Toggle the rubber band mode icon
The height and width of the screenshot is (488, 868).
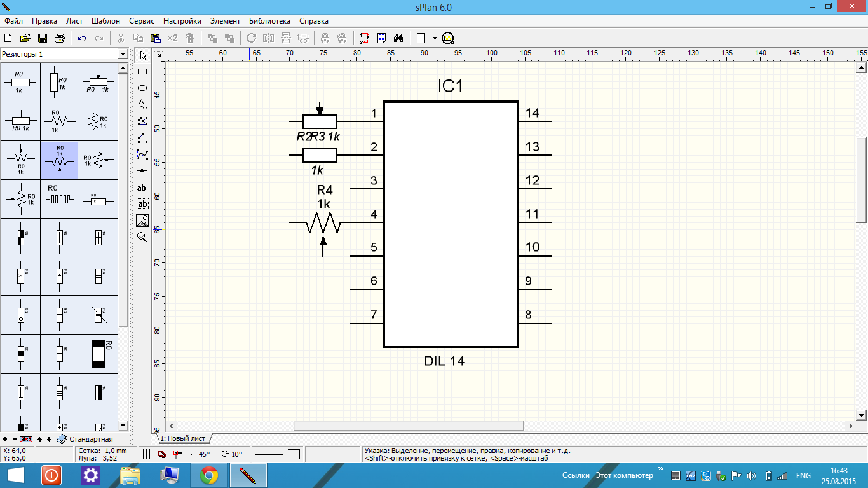tap(161, 454)
